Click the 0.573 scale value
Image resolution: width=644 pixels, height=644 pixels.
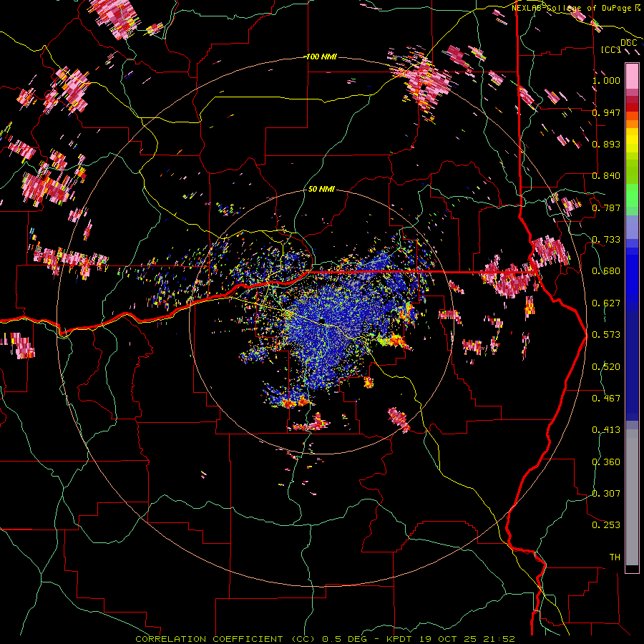point(606,335)
